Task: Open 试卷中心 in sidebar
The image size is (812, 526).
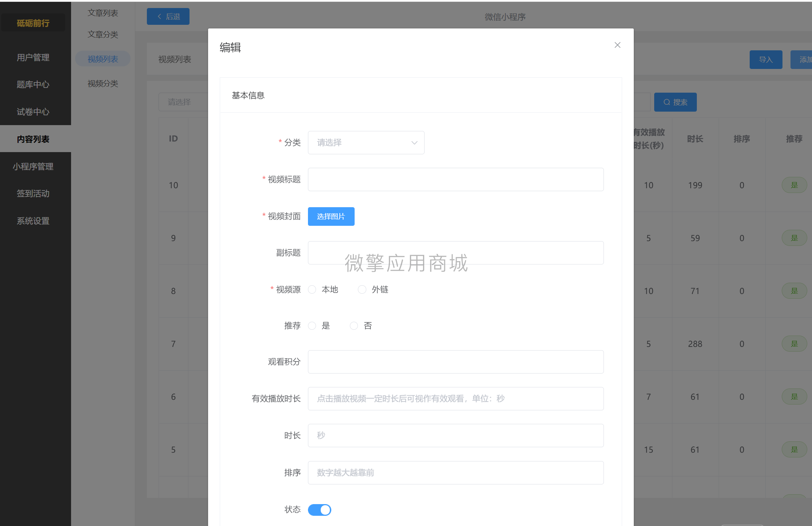Action: coord(33,112)
